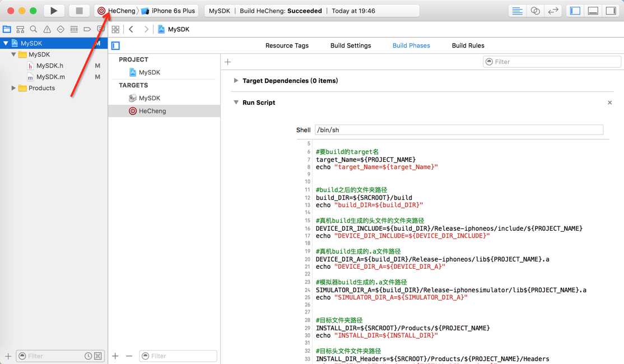Collapse the MySDK project root
The height and width of the screenshot is (364, 624).
pyautogui.click(x=6, y=43)
